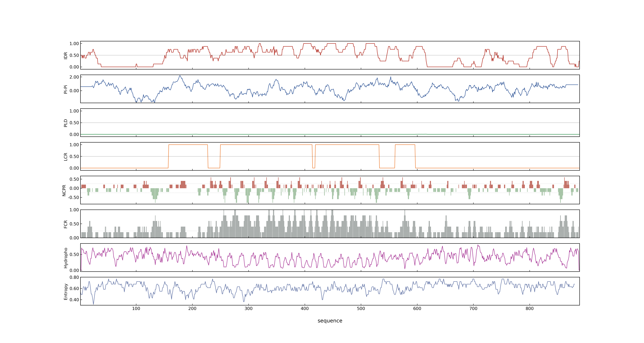Click x-axis tick label 600
644x343 pixels.
click(x=417, y=309)
